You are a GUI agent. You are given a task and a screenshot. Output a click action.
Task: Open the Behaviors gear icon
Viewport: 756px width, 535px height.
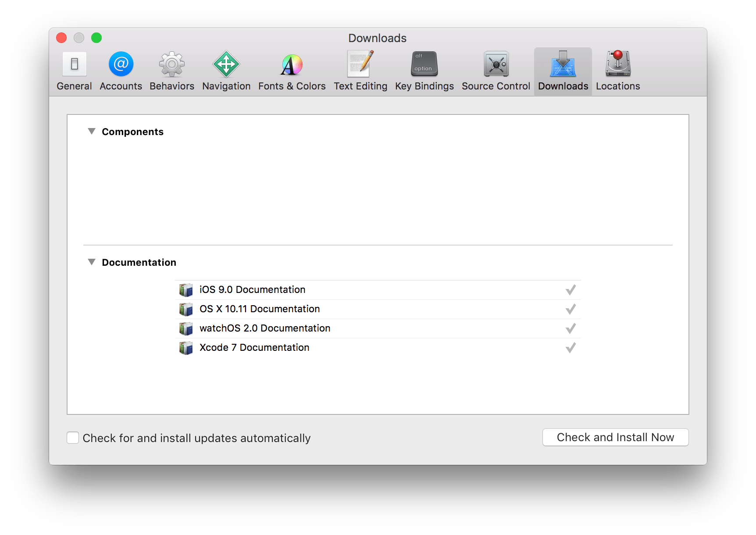(172, 64)
